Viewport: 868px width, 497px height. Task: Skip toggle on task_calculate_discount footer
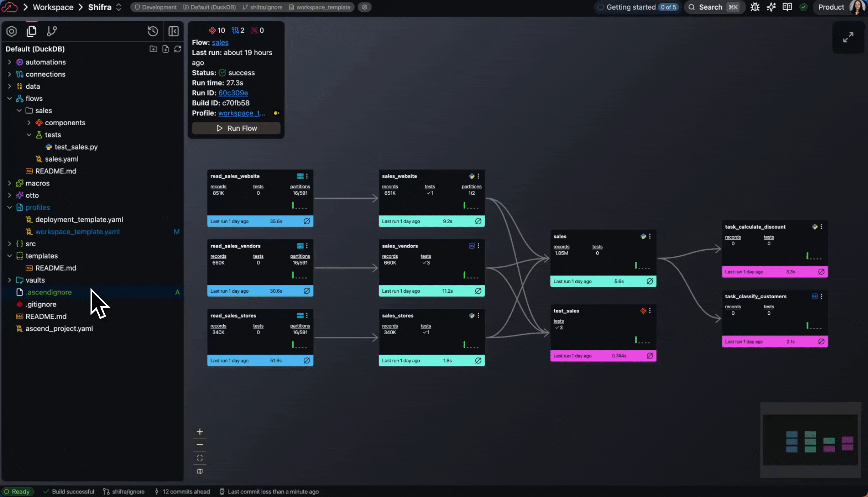point(821,272)
